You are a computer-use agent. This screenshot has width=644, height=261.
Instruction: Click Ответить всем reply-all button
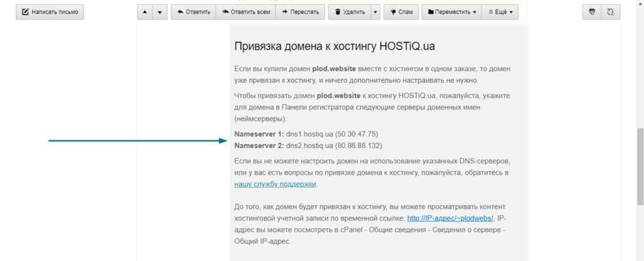click(246, 12)
